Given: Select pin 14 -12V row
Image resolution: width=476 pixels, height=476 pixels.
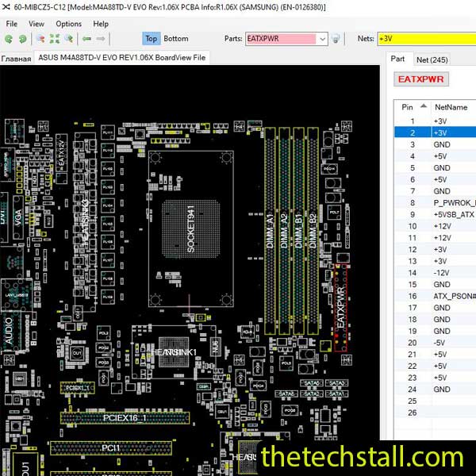Looking at the screenshot, I should (435, 273).
